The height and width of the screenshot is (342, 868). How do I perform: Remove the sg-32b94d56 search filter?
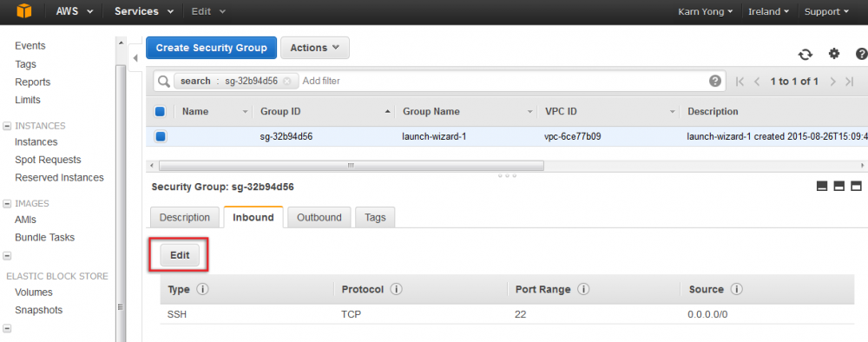pyautogui.click(x=286, y=82)
